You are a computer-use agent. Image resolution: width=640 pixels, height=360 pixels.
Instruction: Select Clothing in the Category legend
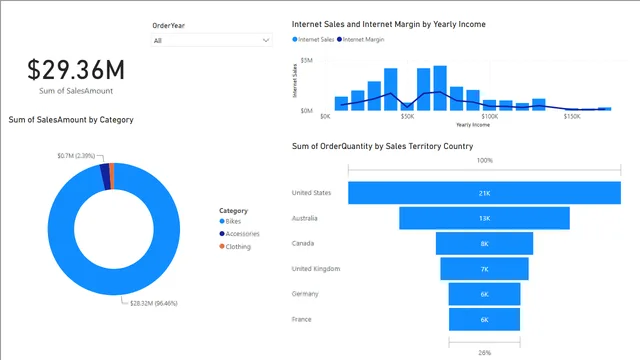[235, 247]
